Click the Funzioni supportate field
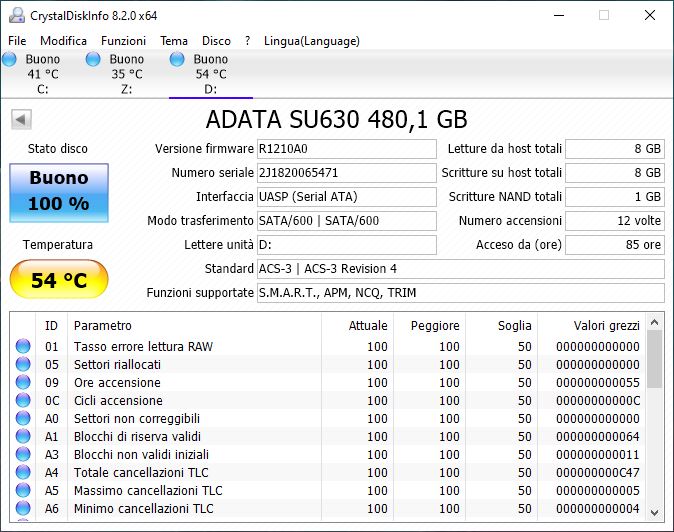Screen dimensions: 674x532 coord(461,293)
